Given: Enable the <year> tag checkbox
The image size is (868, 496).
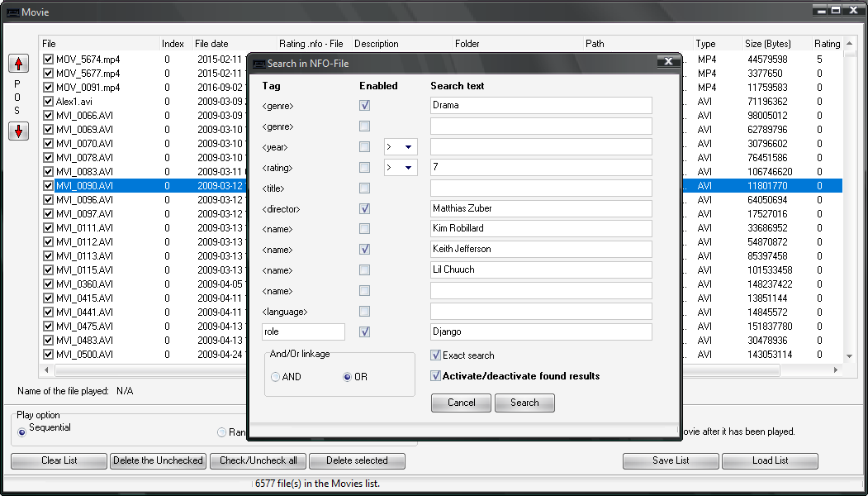Looking at the screenshot, I should pyautogui.click(x=364, y=147).
